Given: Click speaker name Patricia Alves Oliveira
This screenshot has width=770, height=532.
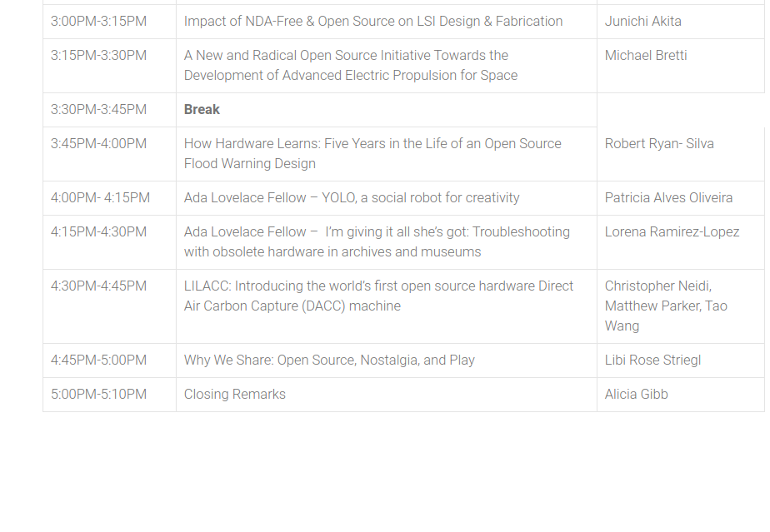Looking at the screenshot, I should click(x=668, y=198).
